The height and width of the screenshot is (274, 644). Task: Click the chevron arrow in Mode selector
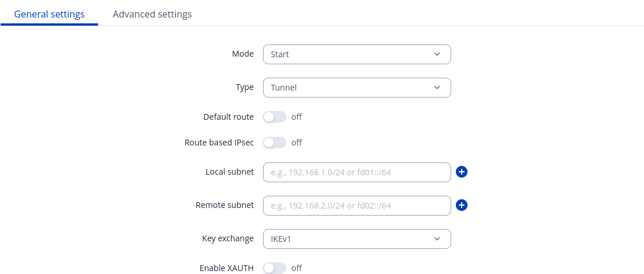click(x=437, y=54)
